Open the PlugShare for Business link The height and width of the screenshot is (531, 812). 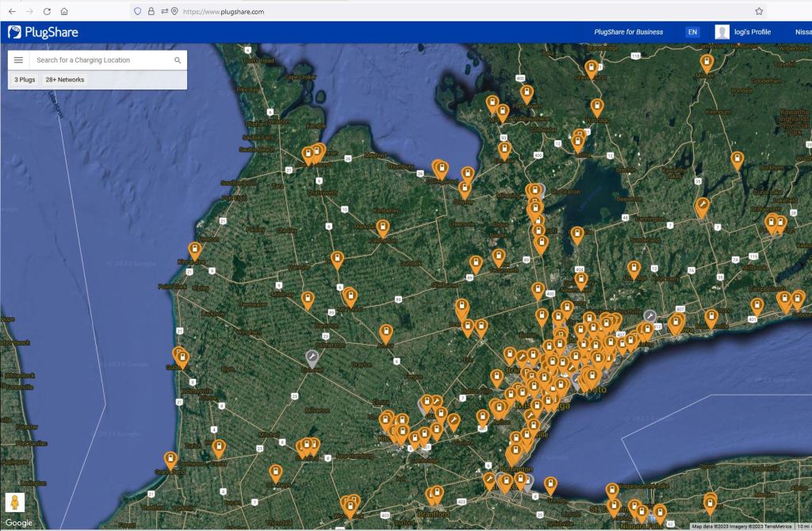coord(628,32)
